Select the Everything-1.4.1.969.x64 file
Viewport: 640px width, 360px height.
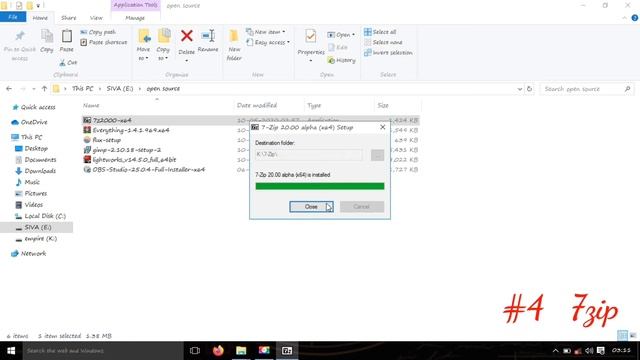(x=131, y=130)
